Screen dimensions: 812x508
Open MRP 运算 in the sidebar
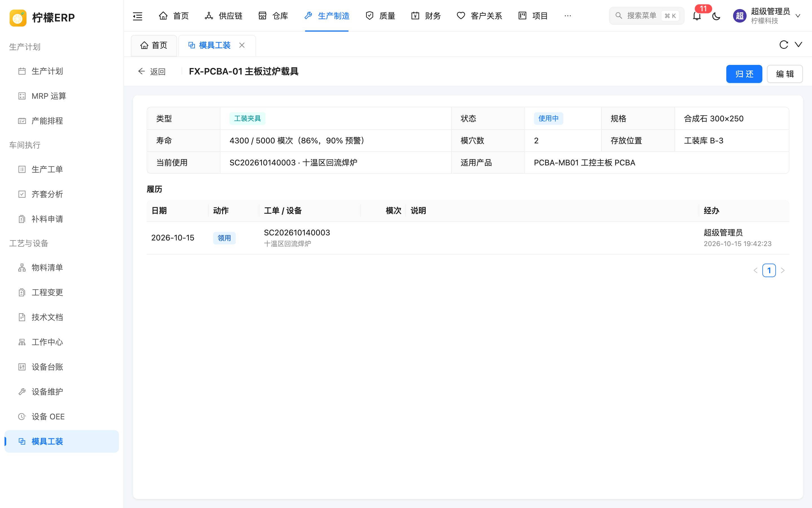[x=62, y=96]
